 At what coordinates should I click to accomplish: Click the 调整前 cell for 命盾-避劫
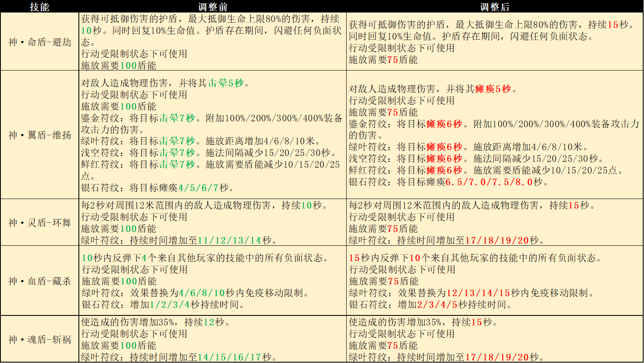coord(213,42)
